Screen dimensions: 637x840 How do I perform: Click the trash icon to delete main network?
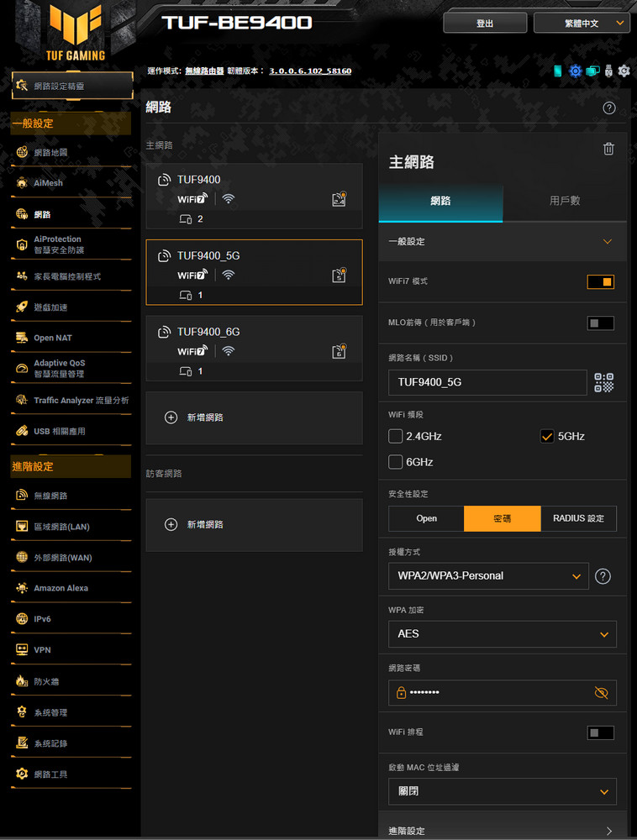tap(608, 149)
